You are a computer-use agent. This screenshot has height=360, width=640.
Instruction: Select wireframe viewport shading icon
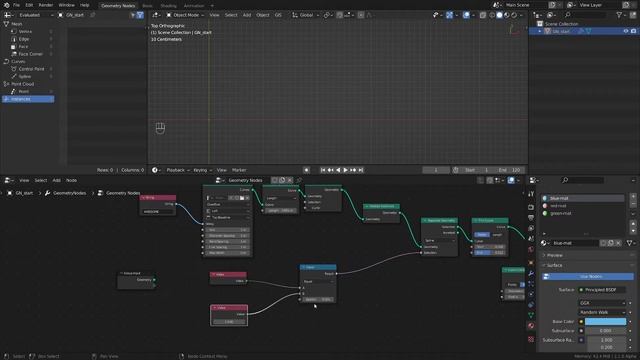click(492, 15)
